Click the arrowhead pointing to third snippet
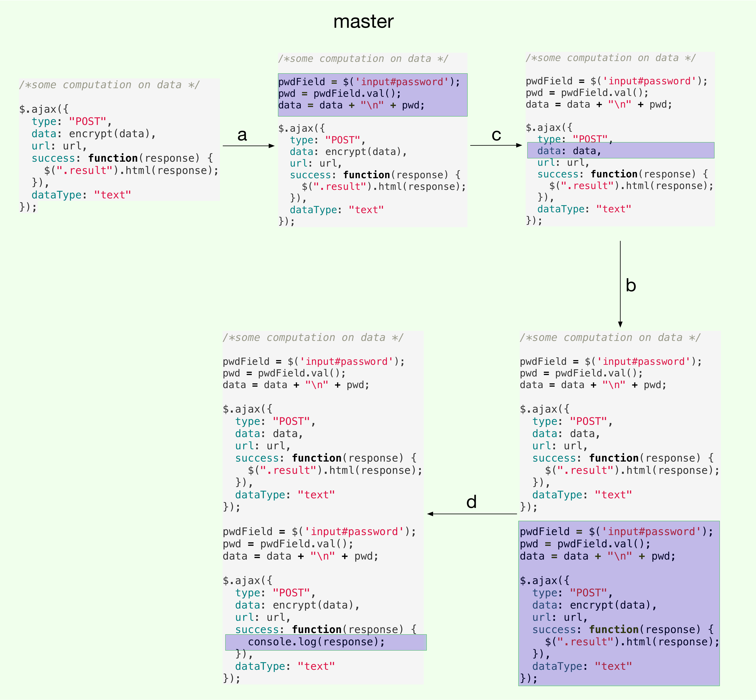The height and width of the screenshot is (700, 756). point(519,145)
